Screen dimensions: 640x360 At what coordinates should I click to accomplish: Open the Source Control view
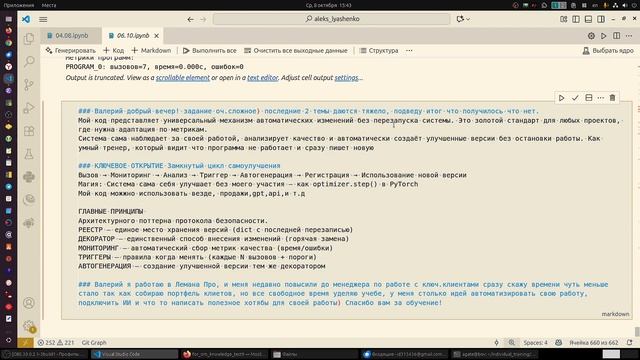coord(29,84)
